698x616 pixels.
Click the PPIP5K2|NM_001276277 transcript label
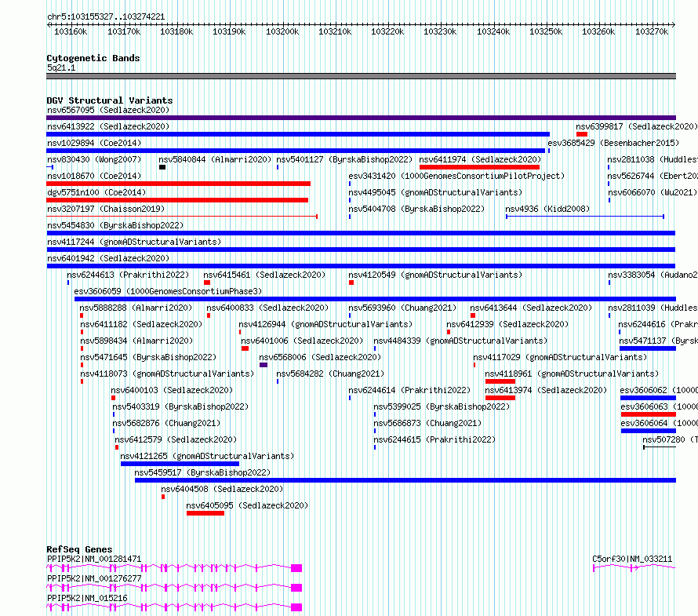tap(94, 578)
